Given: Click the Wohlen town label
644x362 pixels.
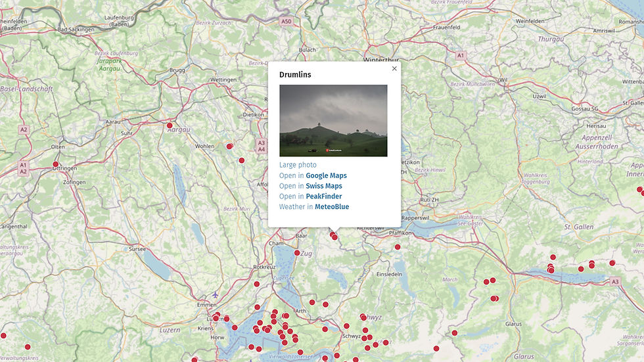Looking at the screenshot, I should pyautogui.click(x=204, y=146).
